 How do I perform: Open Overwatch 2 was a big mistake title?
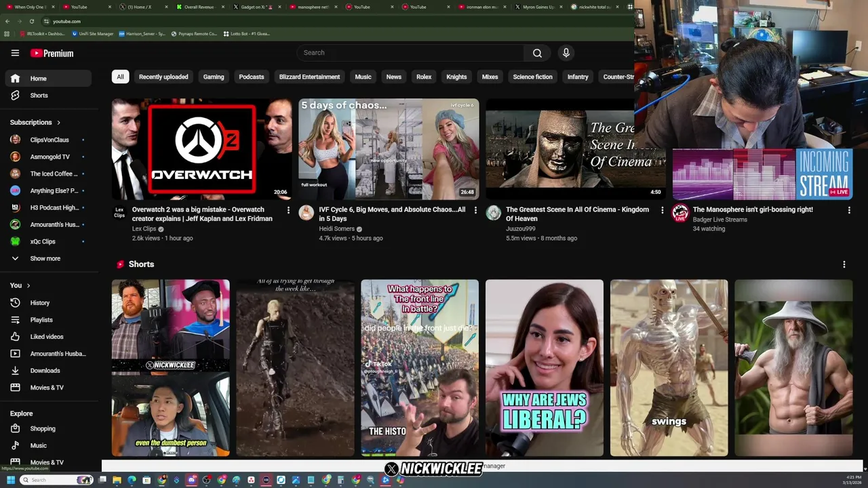pyautogui.click(x=202, y=214)
